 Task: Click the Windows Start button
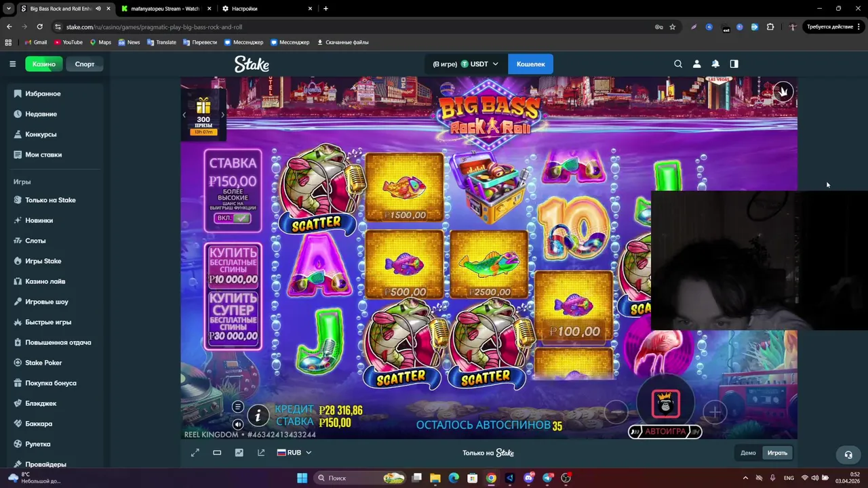click(x=302, y=478)
